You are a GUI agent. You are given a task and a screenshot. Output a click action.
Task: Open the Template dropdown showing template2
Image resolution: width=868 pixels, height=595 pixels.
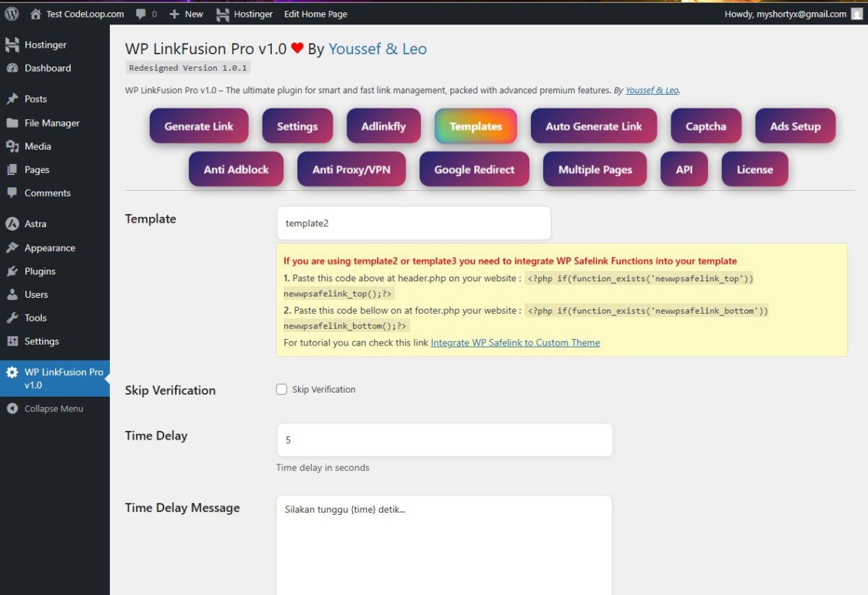[x=414, y=223]
